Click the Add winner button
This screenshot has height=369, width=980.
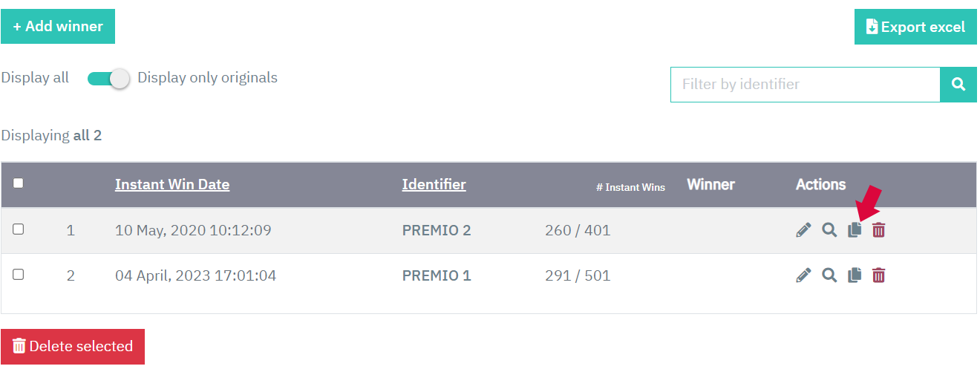[58, 27]
